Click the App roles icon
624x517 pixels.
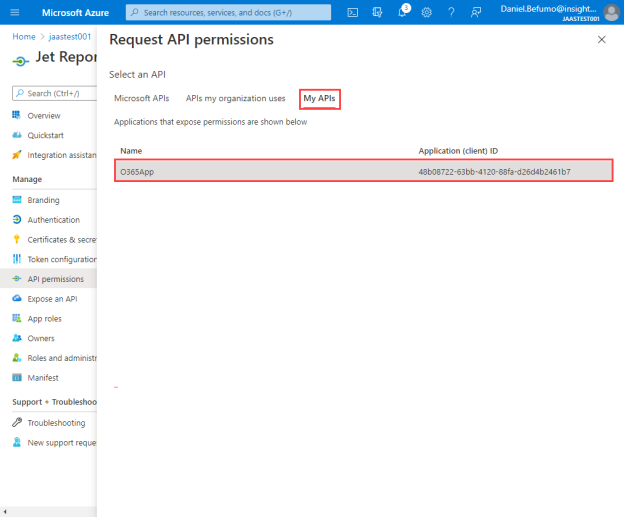coord(17,318)
